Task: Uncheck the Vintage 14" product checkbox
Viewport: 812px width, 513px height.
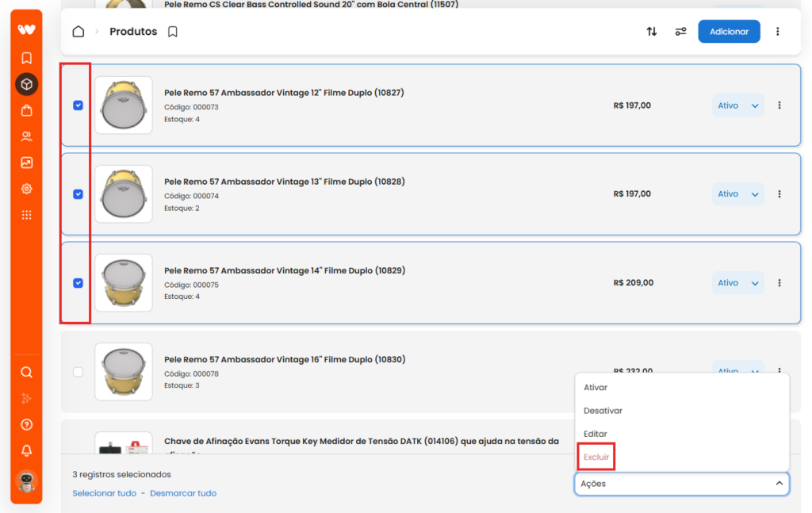Action: point(79,282)
